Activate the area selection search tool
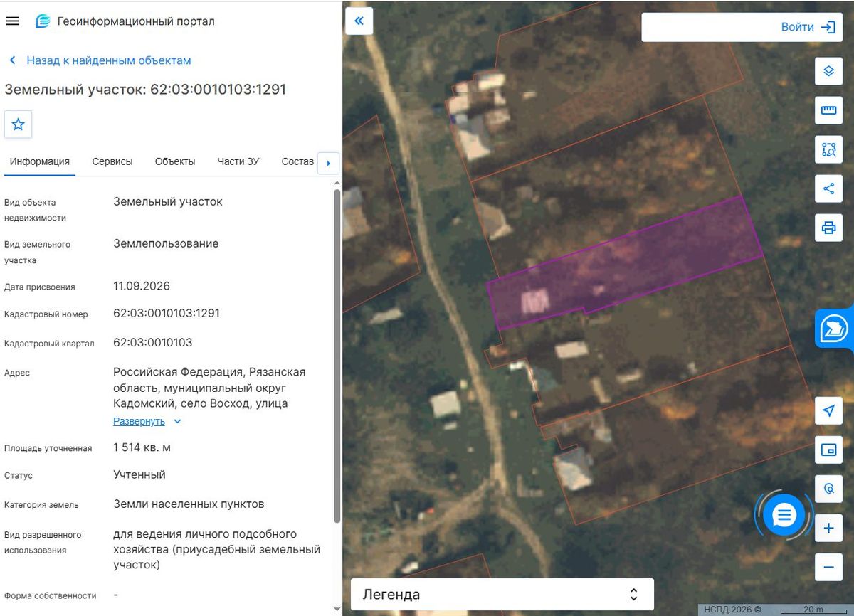Viewport: 854px width, 616px height. tap(828, 149)
